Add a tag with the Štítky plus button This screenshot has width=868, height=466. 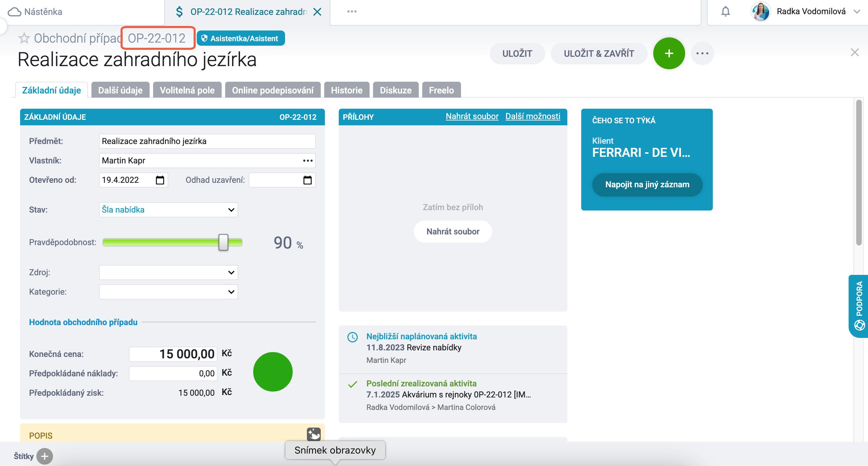[x=45, y=456]
